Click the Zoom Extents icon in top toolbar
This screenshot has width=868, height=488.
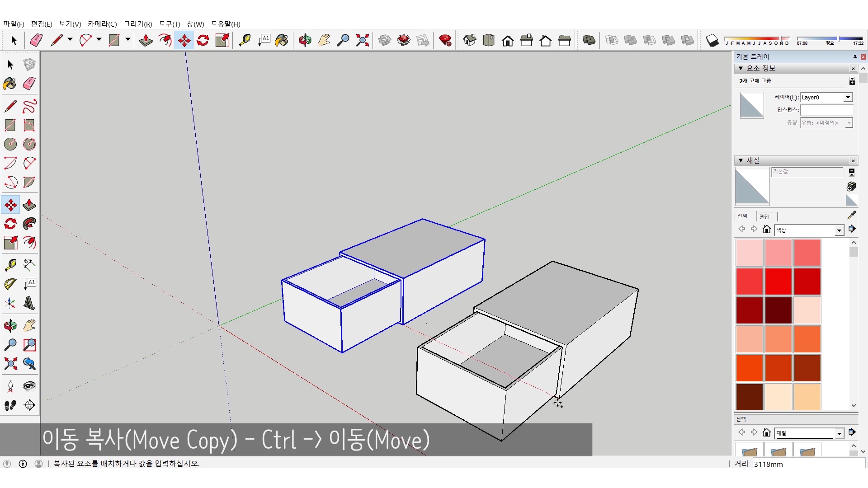(362, 40)
